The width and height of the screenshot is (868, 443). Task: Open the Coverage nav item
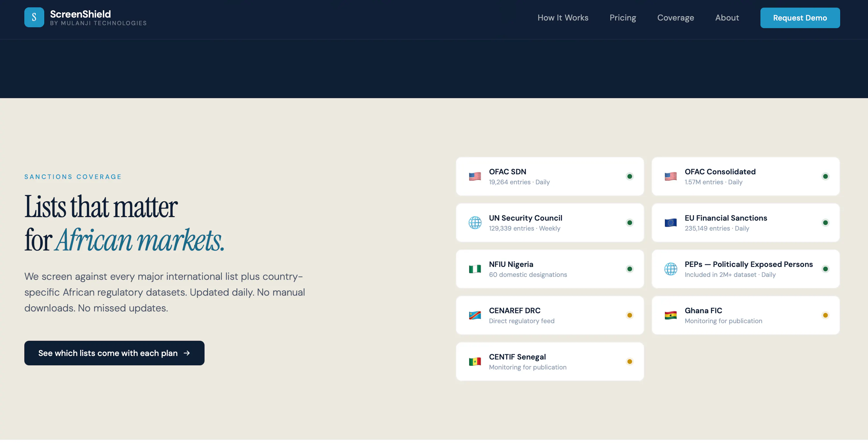click(x=675, y=18)
